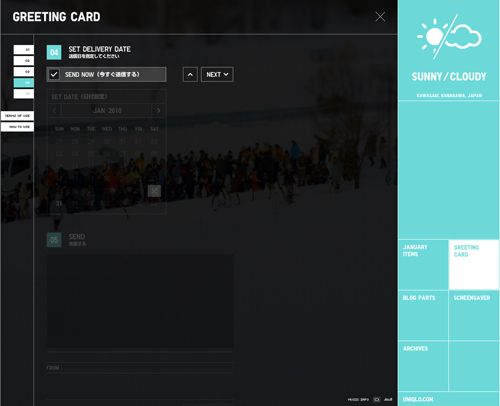Screen dimensions: 500x406
Task: Uncheck the SEND NOW checkbox
Action: (54, 74)
